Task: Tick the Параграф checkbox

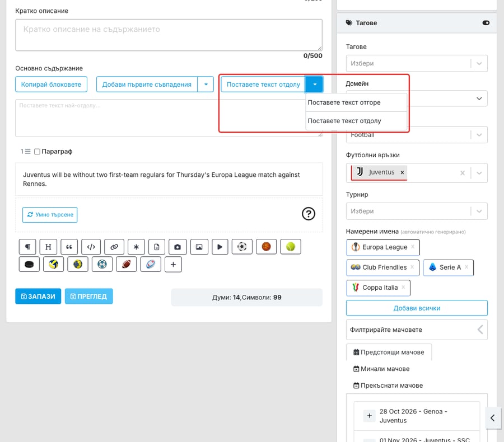Action: (x=38, y=152)
